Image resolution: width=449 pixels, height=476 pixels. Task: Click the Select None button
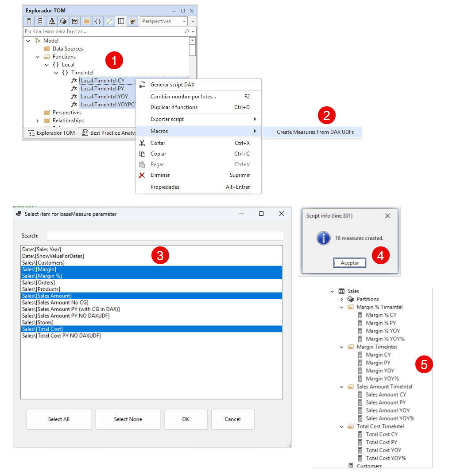coord(128,419)
